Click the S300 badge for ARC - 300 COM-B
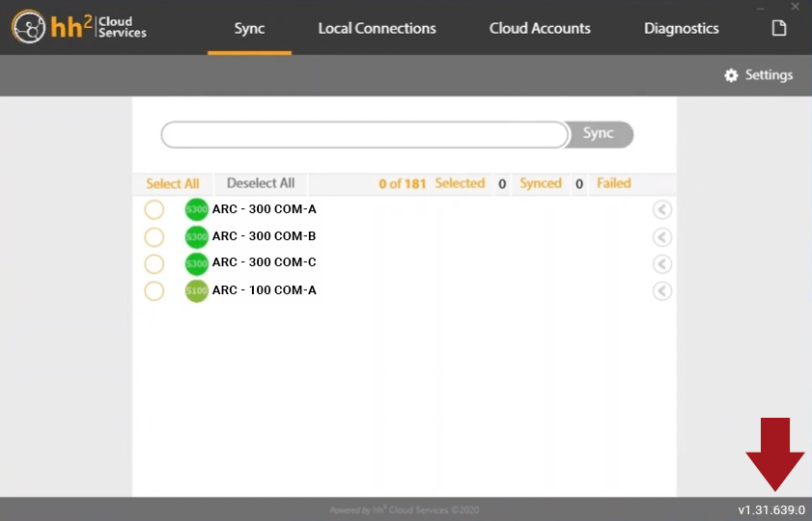Image resolution: width=812 pixels, height=521 pixels. (x=196, y=237)
